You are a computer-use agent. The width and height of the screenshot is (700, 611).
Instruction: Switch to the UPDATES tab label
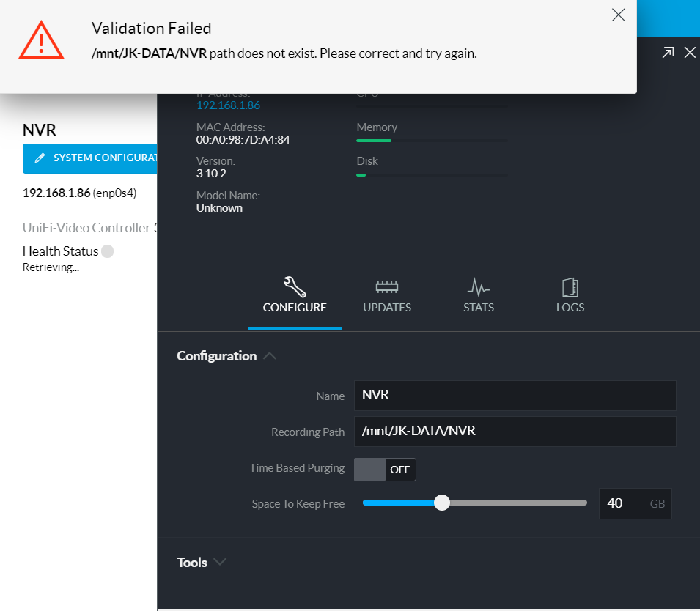tap(386, 308)
